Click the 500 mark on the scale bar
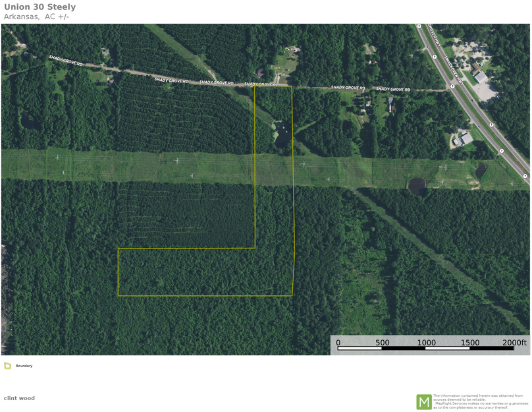Screen dimensions: 532x412 pyautogui.click(x=382, y=343)
